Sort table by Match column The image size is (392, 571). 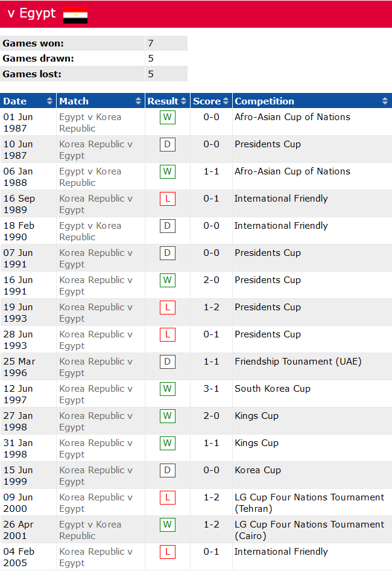click(101, 101)
